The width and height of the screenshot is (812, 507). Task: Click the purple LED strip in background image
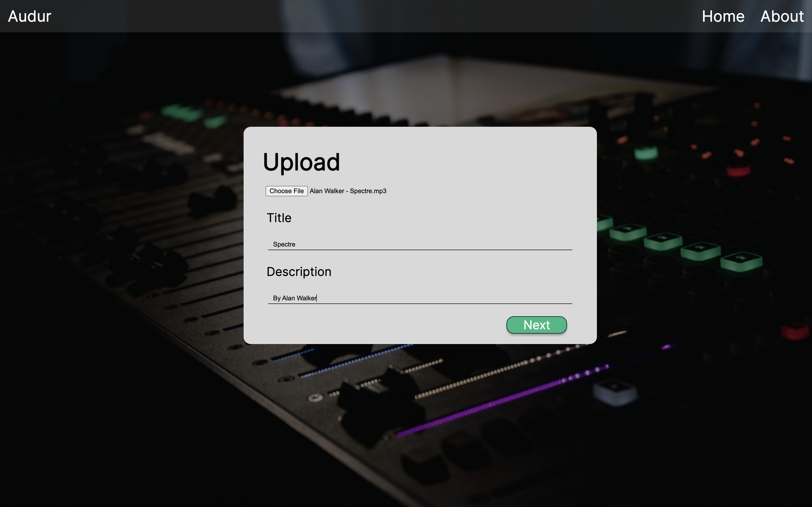pyautogui.click(x=503, y=399)
